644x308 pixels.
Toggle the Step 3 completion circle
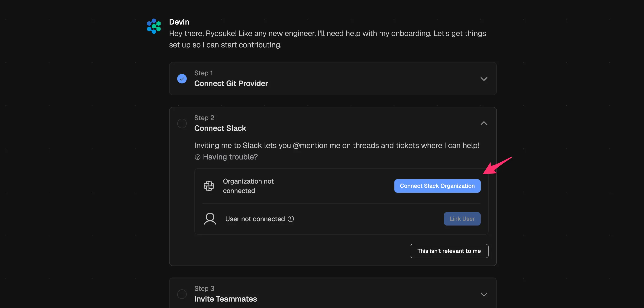tap(182, 294)
